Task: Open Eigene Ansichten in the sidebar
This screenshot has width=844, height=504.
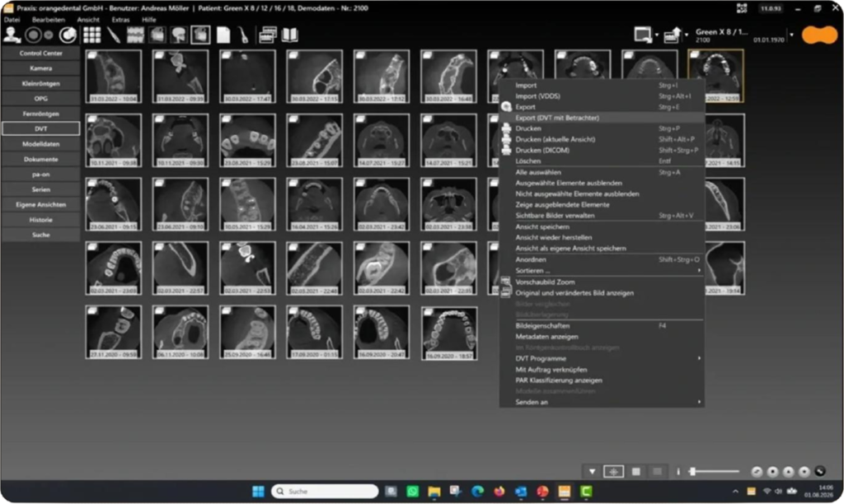Action: [41, 204]
